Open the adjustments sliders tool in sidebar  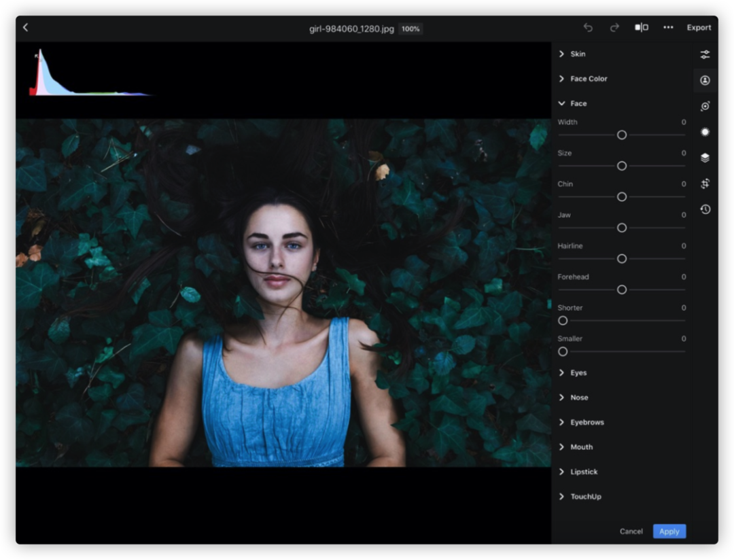coord(705,54)
